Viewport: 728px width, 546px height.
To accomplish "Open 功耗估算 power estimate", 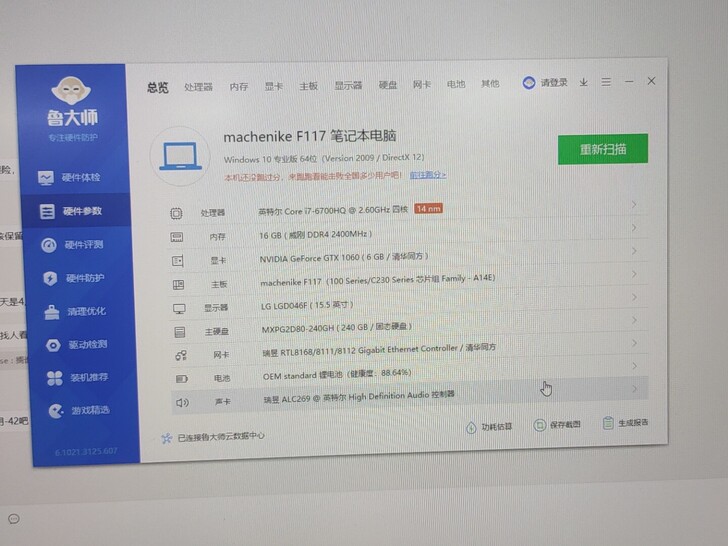I will point(488,427).
